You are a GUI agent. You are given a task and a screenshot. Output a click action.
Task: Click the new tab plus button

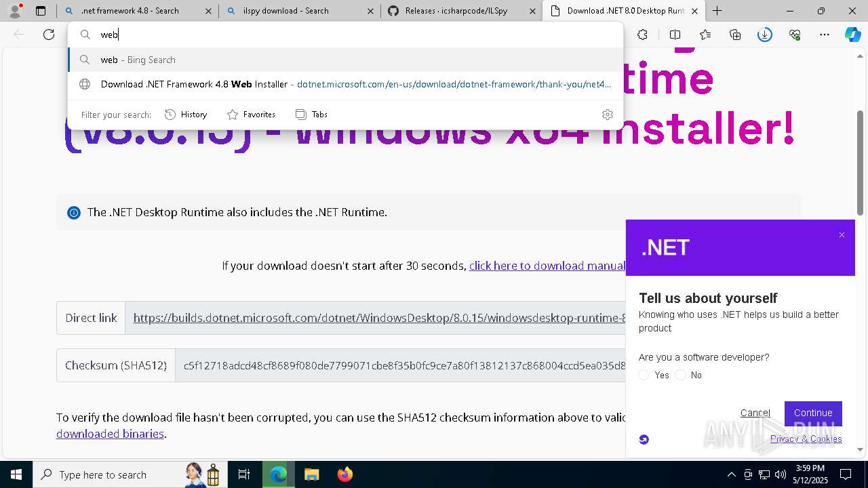tap(717, 11)
